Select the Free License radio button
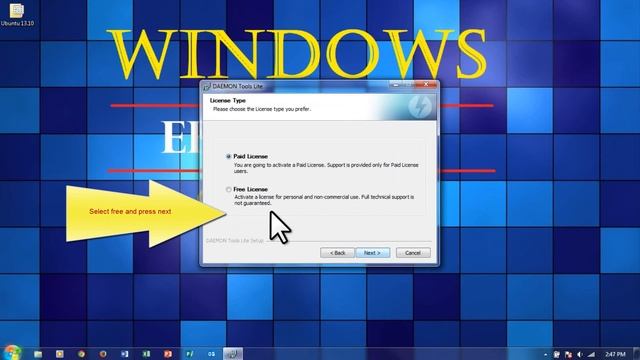The image size is (640, 360). pos(229,189)
